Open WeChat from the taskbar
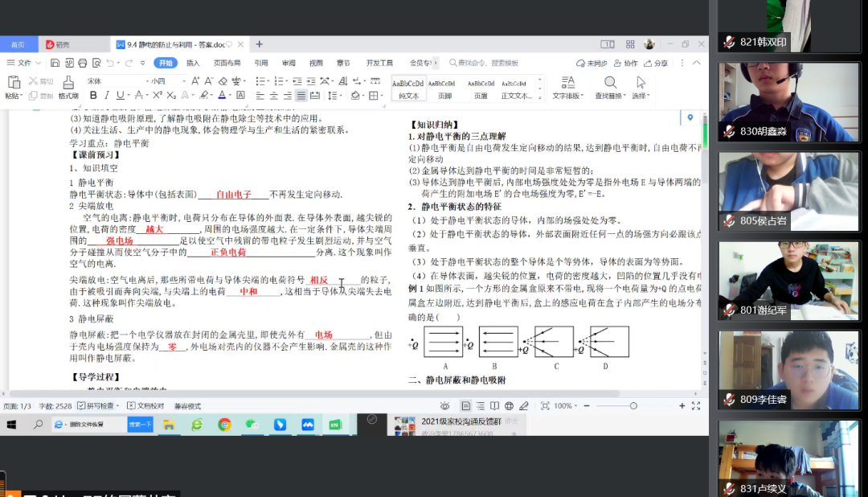 point(252,425)
